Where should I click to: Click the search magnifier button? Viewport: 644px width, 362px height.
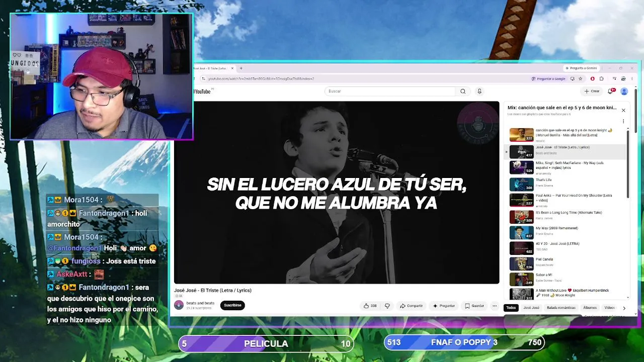click(x=463, y=91)
